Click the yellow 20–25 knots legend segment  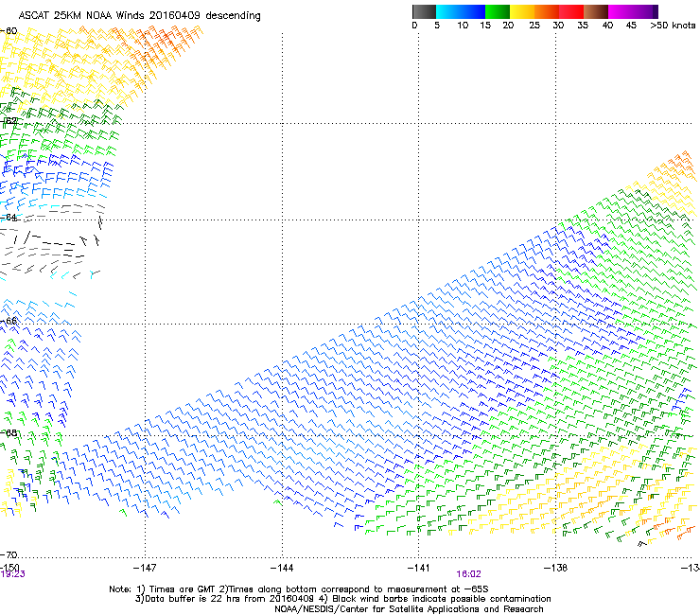522,11
